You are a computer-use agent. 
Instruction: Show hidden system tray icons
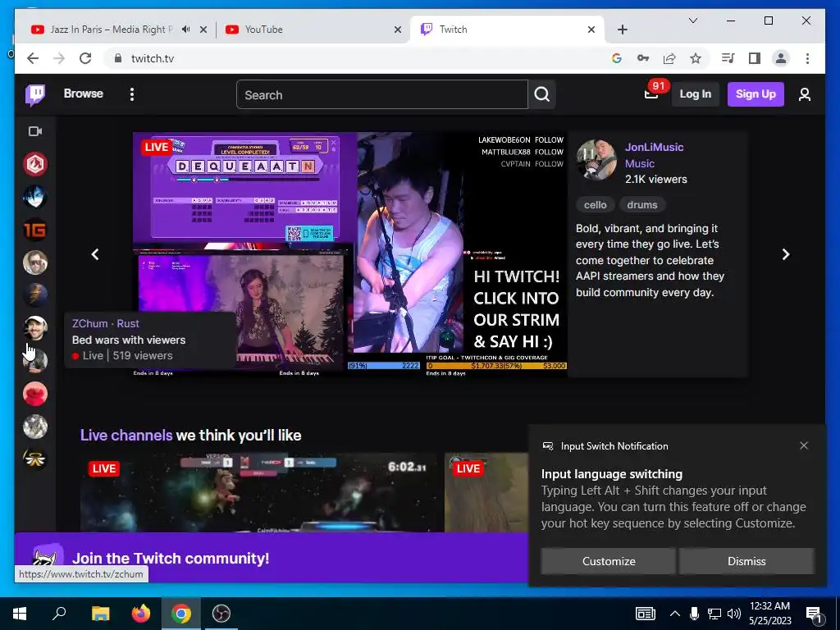pyautogui.click(x=675, y=614)
